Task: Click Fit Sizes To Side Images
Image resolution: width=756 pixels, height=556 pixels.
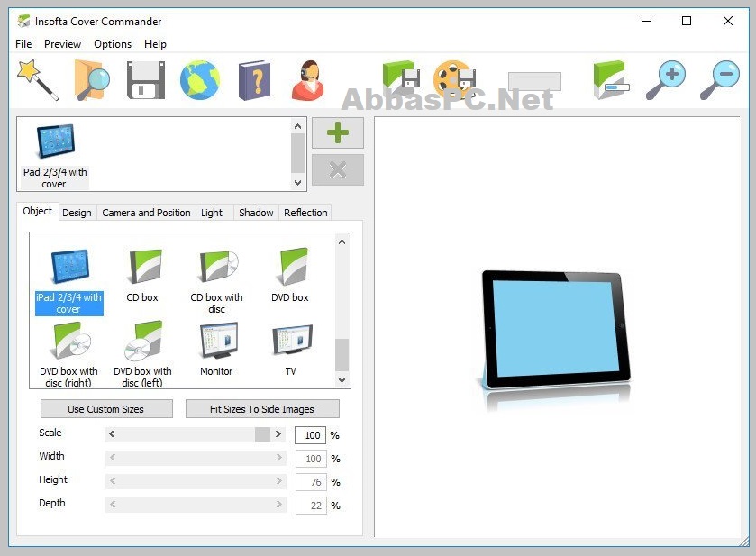Action: tap(262, 409)
